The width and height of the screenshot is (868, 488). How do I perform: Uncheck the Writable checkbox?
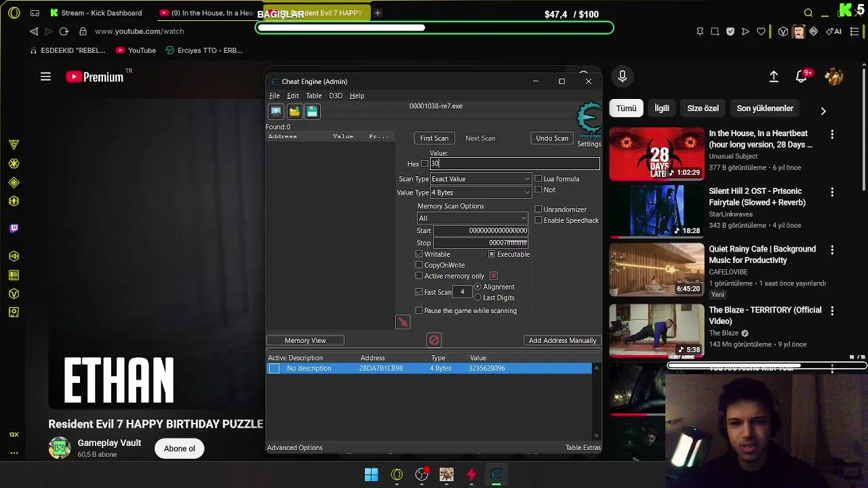coord(419,254)
